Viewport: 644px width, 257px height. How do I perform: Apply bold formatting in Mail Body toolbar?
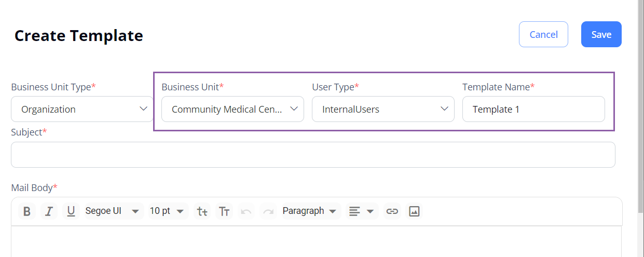pyautogui.click(x=27, y=211)
